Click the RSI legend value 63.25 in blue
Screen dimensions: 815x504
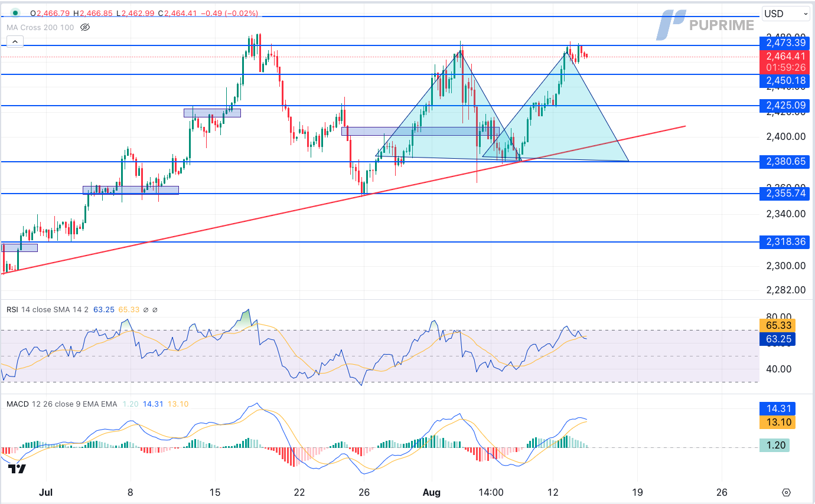click(103, 309)
